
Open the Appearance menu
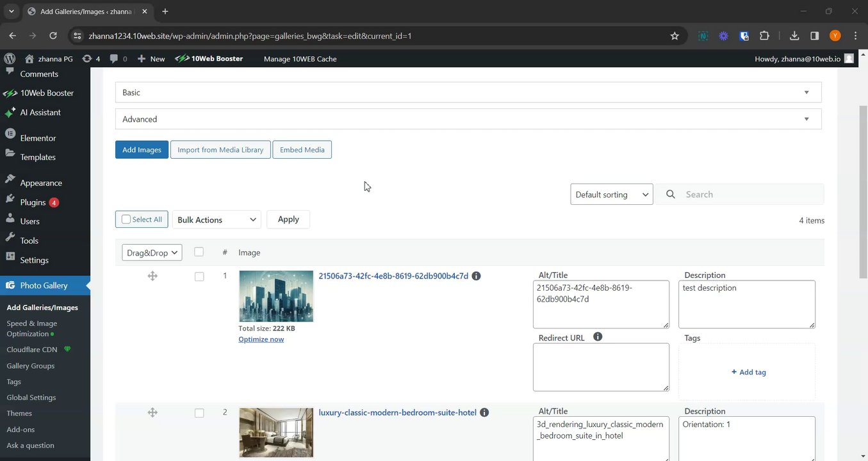pyautogui.click(x=41, y=182)
